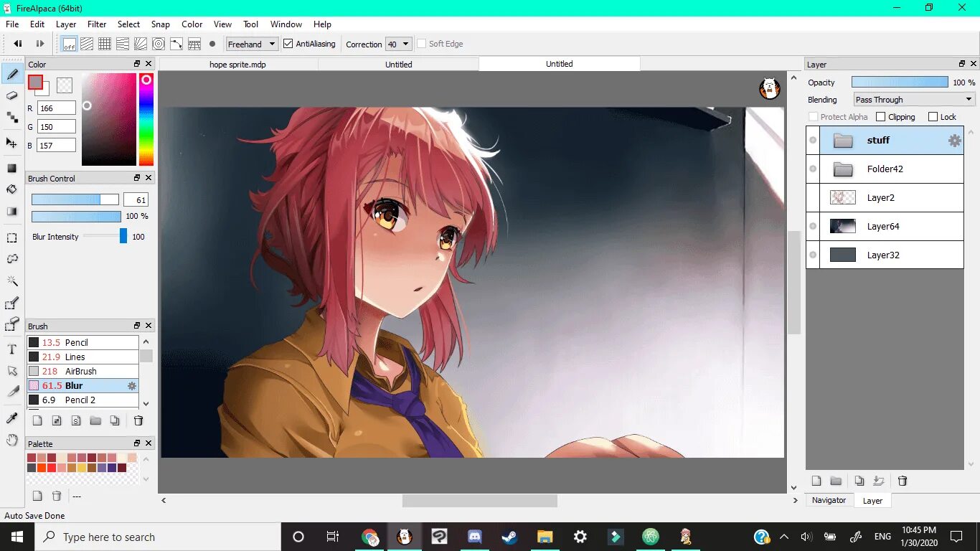
Task: Open settings gear for Blur brush
Action: tap(132, 386)
